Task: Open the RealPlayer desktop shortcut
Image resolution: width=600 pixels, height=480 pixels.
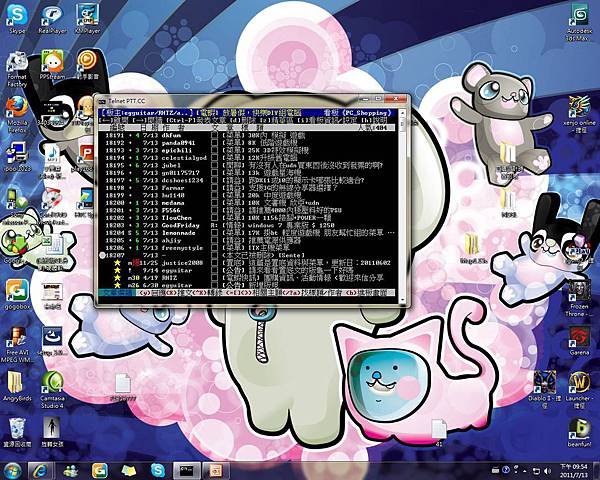Action: [x=52, y=19]
